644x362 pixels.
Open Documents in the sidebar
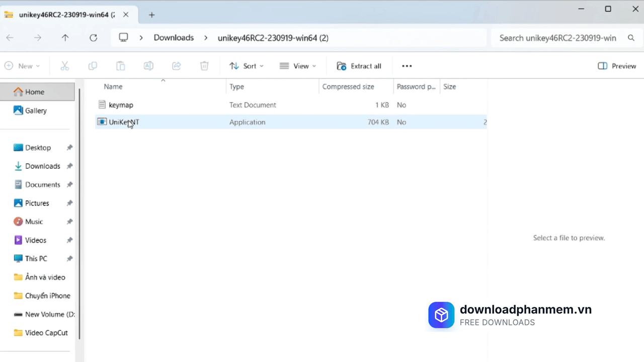[x=42, y=185]
